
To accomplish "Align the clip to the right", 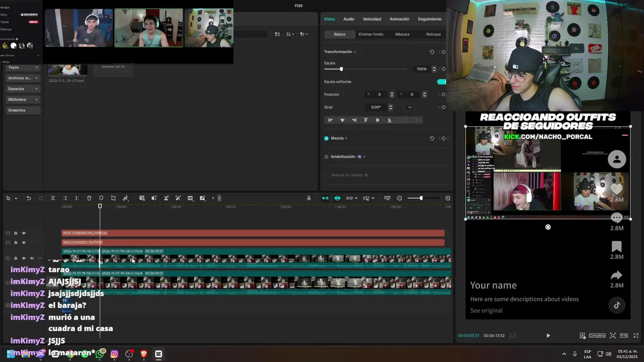I will tap(354, 120).
